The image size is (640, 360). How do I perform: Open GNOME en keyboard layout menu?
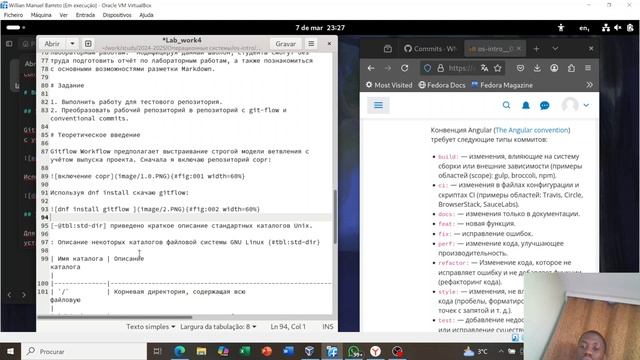click(x=584, y=28)
